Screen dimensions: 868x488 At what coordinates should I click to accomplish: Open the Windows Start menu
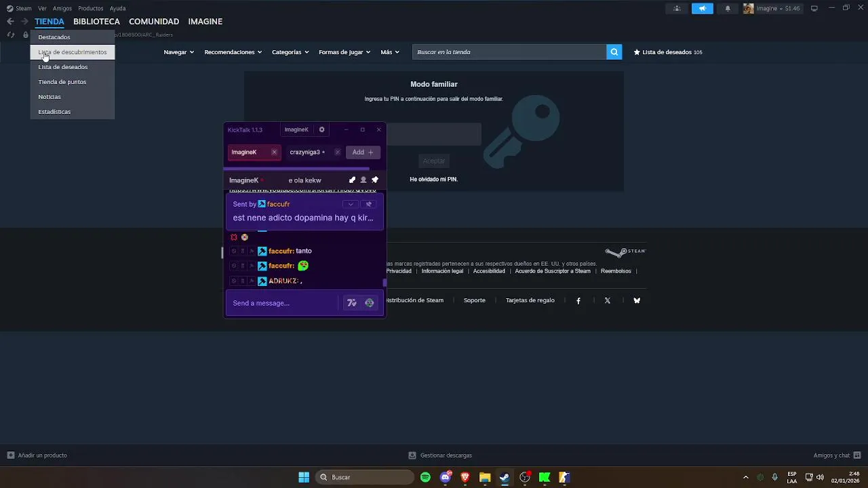(x=304, y=477)
